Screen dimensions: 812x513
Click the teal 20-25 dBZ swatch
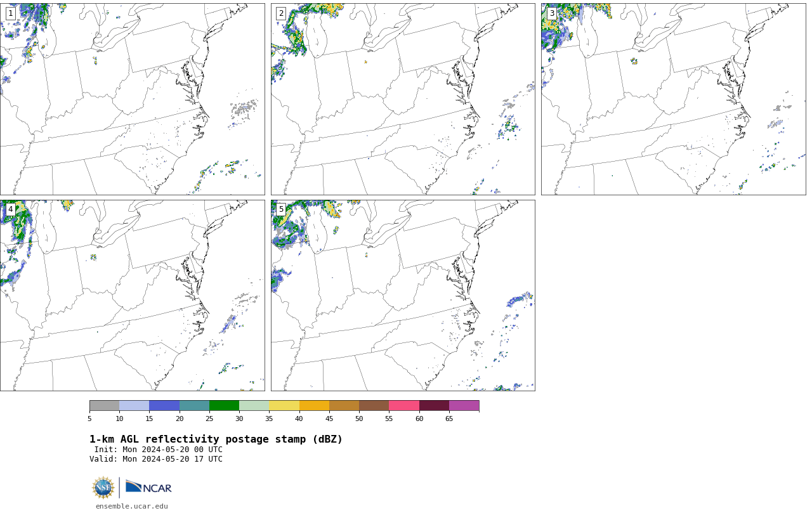pos(194,406)
